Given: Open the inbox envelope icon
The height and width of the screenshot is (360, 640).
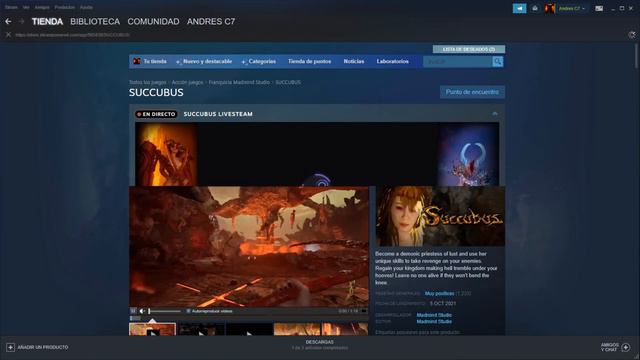Looking at the screenshot, I should coord(535,8).
